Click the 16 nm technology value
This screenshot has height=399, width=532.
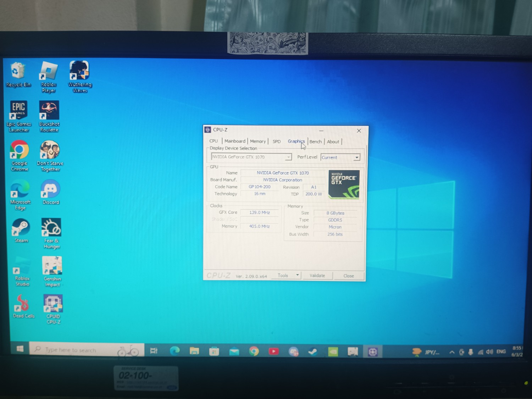pos(259,194)
